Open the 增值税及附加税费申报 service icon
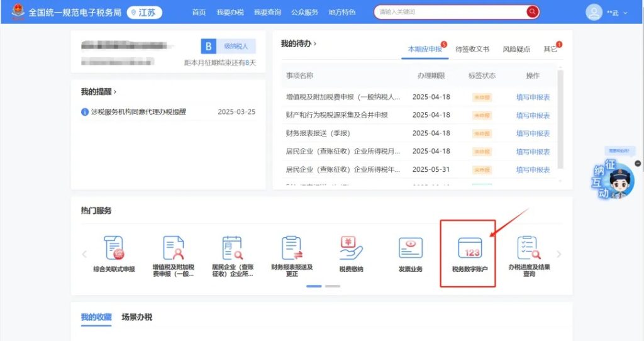The width and height of the screenshot is (644, 341). coord(173,249)
